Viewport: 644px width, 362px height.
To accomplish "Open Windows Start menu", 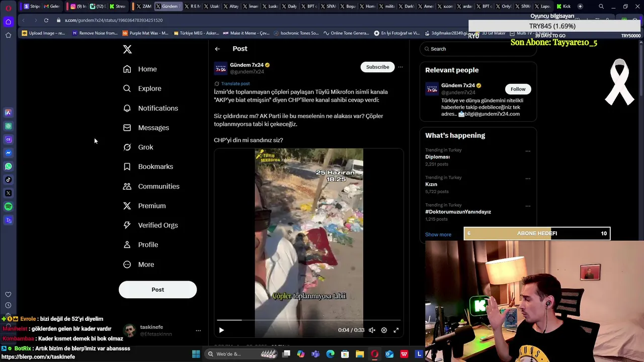I will click(x=196, y=354).
